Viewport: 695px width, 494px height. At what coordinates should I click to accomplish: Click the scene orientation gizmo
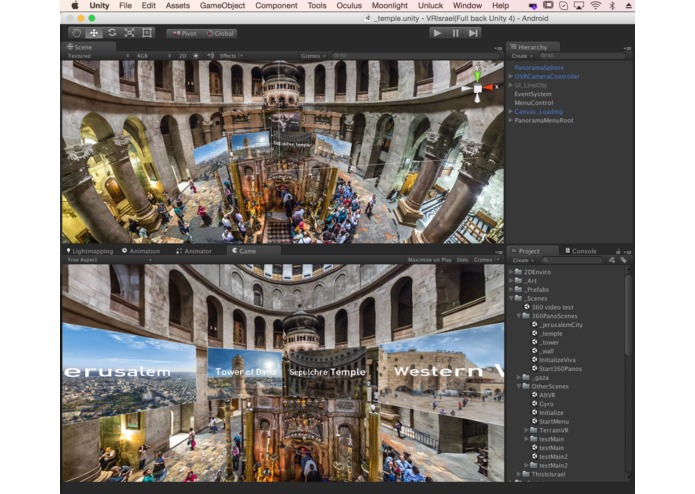478,88
